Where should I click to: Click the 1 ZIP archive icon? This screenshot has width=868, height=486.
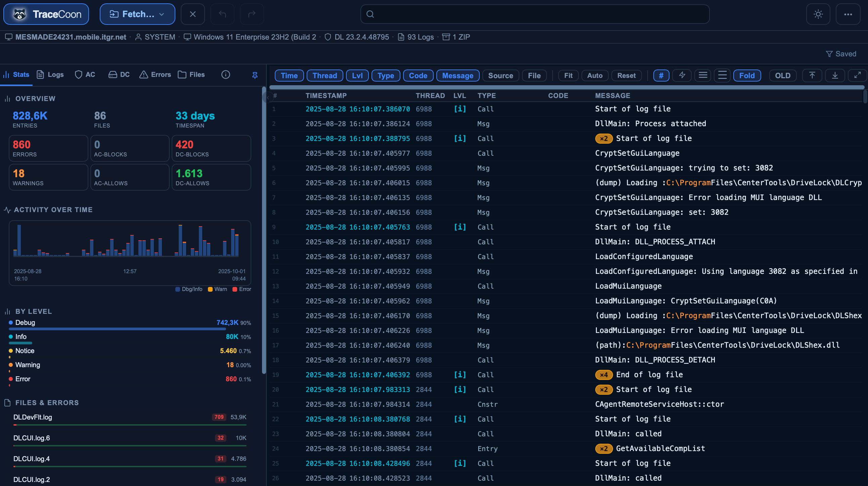click(446, 37)
